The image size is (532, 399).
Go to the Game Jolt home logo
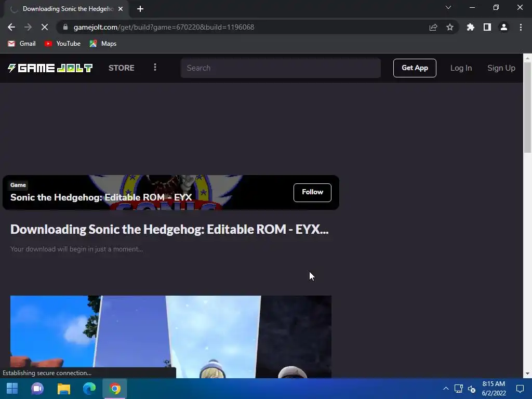50,68
